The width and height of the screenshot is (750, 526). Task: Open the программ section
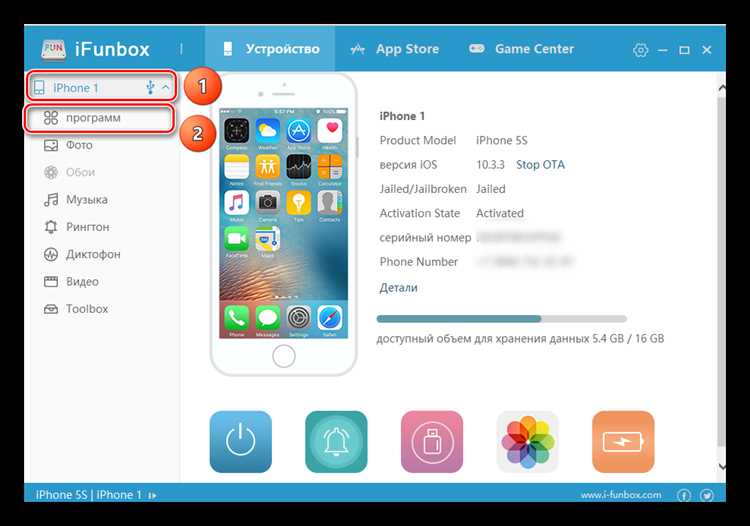(x=99, y=118)
